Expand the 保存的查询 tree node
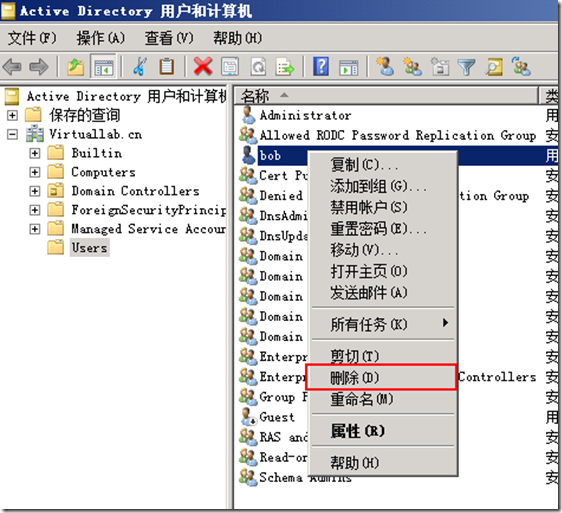Screen dimensions: 562x513 point(13,115)
